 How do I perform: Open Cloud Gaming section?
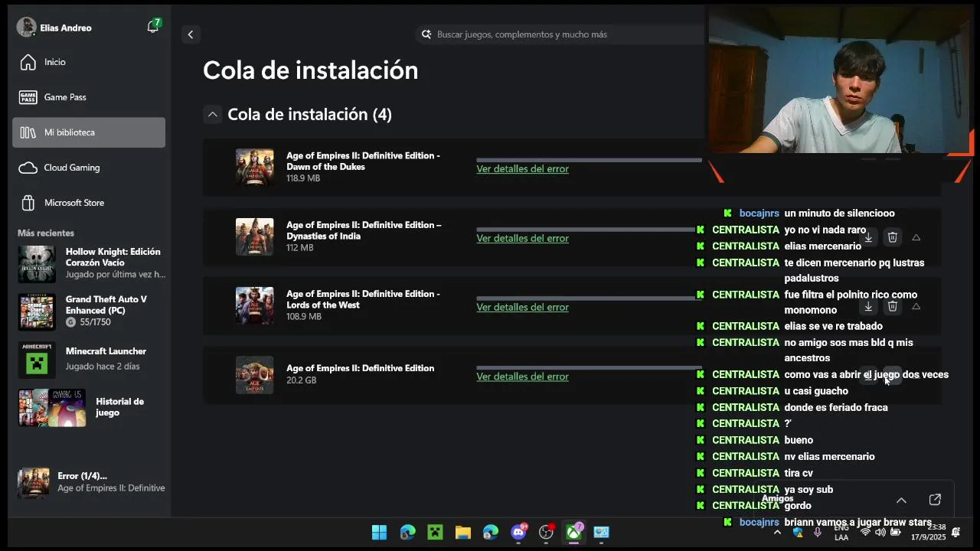(89, 168)
